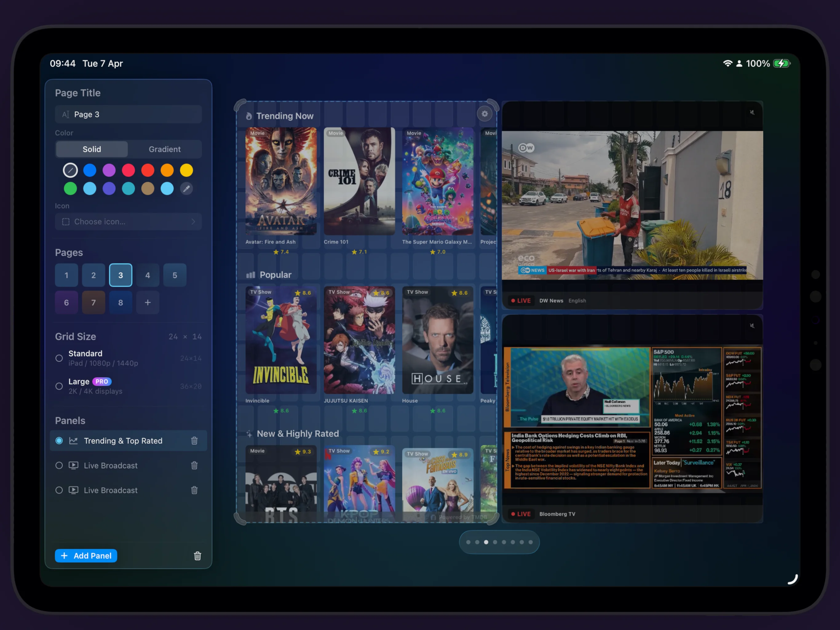Switch color mode to Solid
Image resolution: width=840 pixels, height=630 pixels.
pos(92,149)
